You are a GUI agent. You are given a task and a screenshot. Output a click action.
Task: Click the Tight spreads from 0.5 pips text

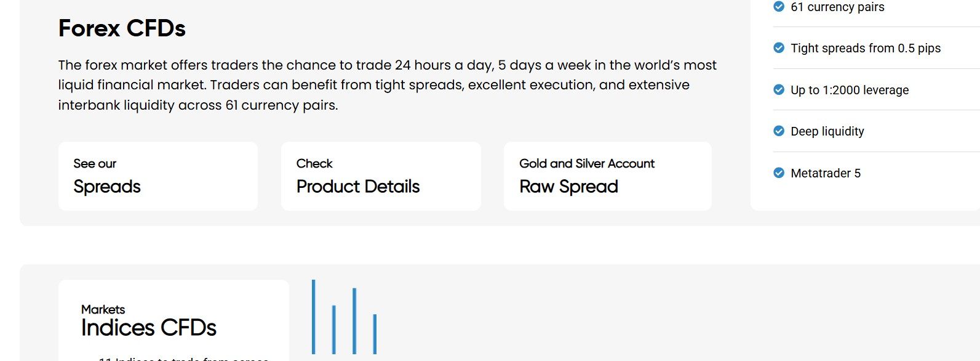click(865, 48)
